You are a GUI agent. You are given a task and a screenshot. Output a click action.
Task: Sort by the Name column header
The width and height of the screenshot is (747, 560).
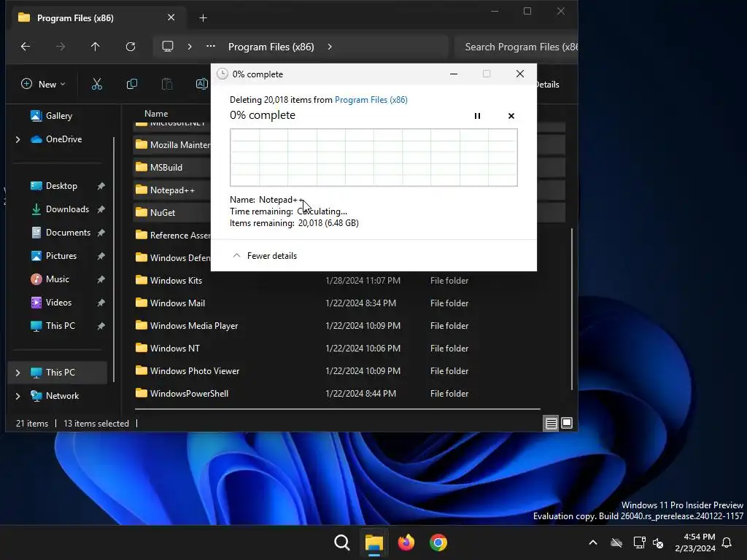156,113
